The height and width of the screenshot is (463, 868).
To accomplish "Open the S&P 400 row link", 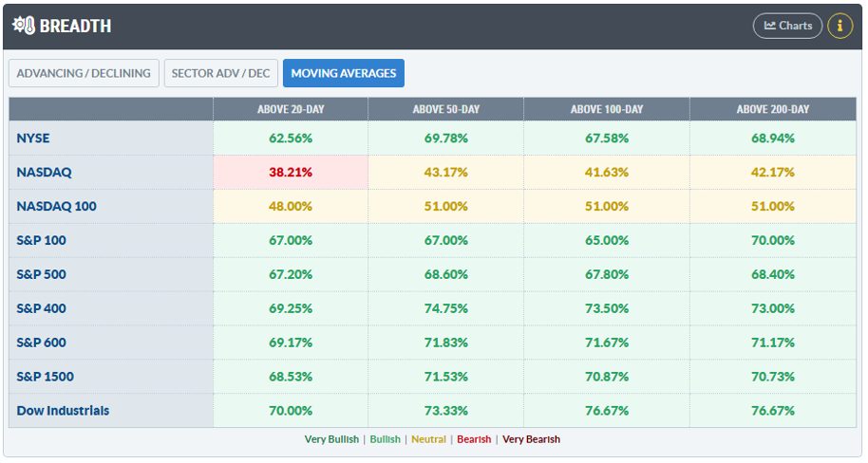I will pyautogui.click(x=42, y=308).
